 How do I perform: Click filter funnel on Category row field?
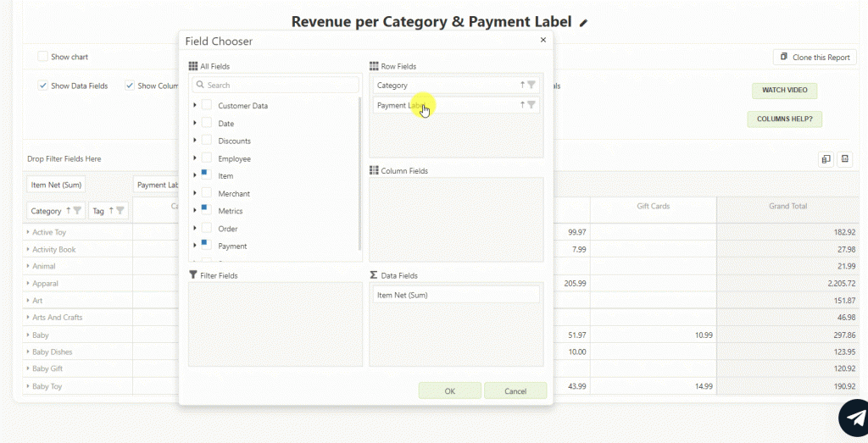tap(531, 85)
